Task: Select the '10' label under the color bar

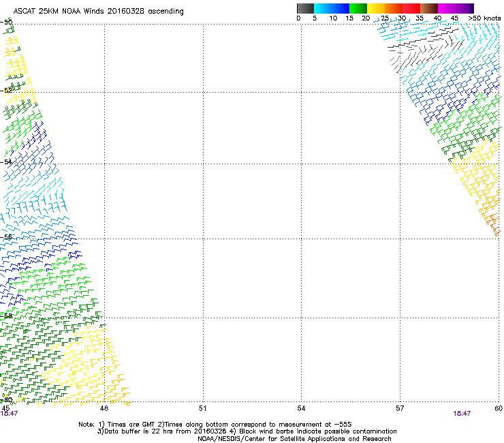Action: tap(333, 18)
